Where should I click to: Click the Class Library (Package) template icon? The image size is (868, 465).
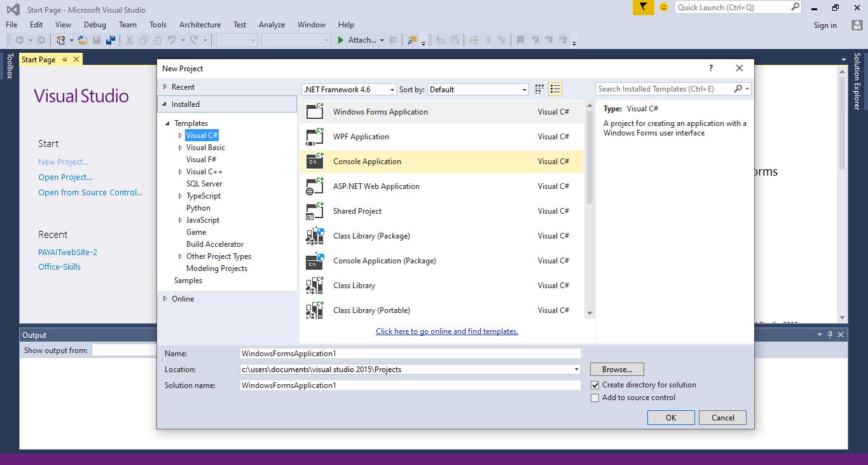tap(315, 235)
